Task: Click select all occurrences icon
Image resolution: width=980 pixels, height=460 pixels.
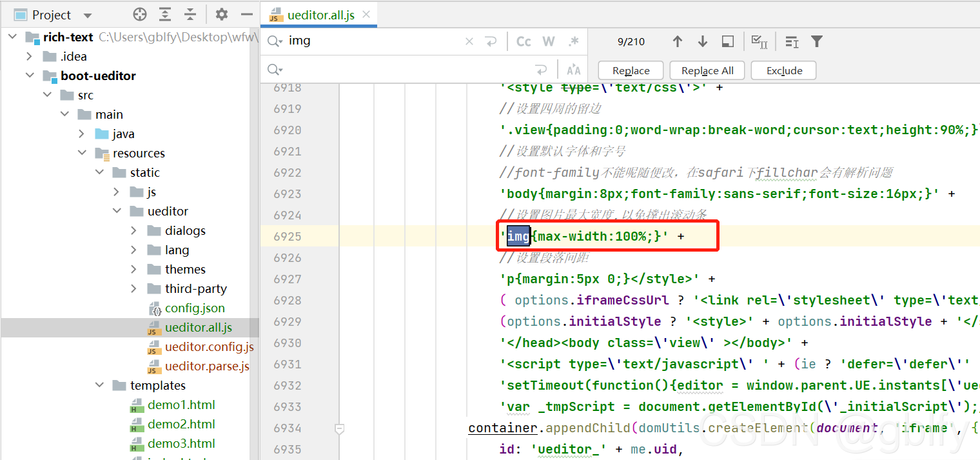Action: click(759, 41)
